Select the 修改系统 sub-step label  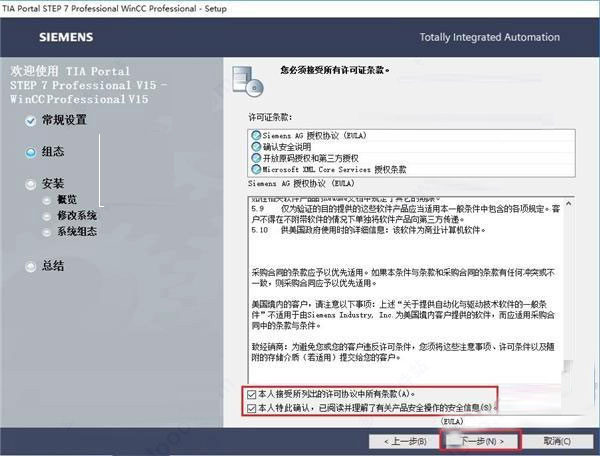[x=77, y=215]
